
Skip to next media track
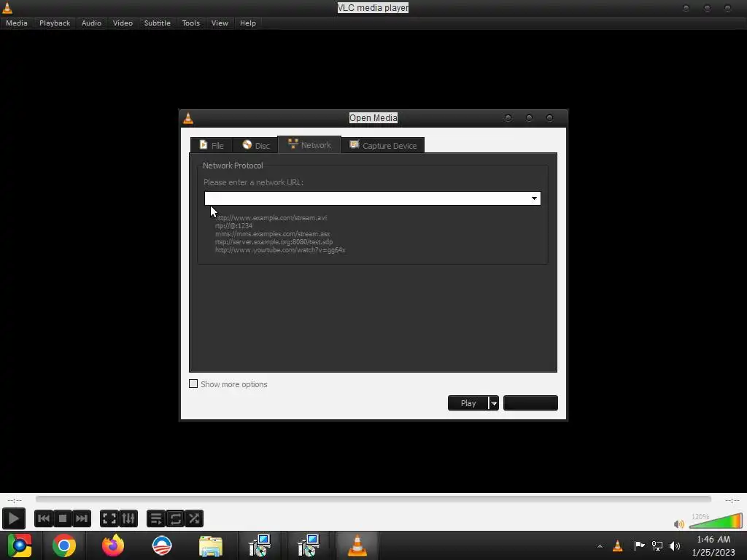click(x=82, y=518)
